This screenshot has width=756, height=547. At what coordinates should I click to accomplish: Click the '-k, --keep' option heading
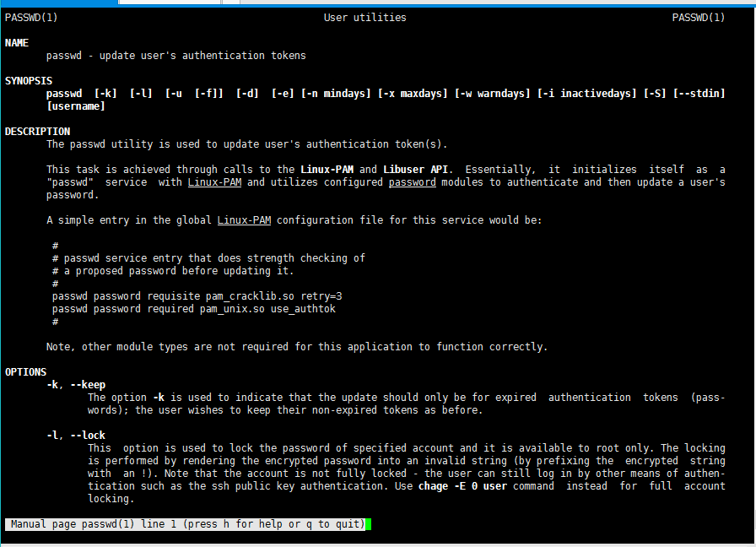click(x=76, y=385)
